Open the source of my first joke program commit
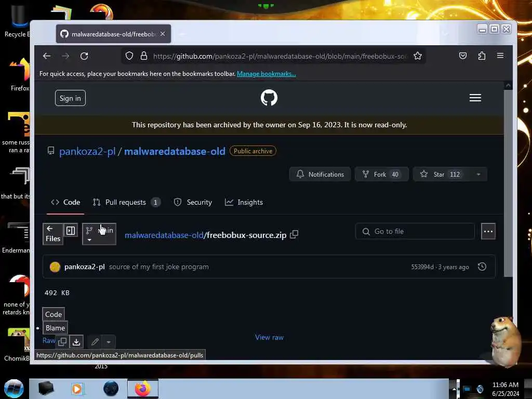532x399 pixels. tap(159, 267)
